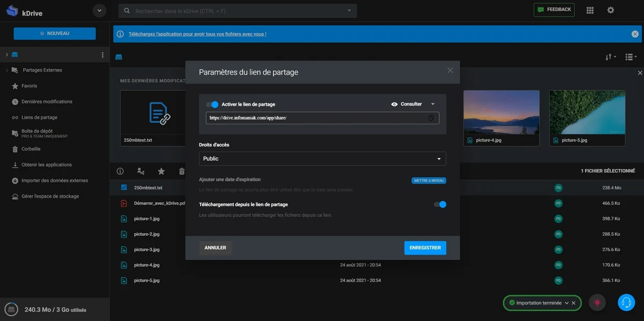Open the three-dot menu of the root drive

point(103,55)
